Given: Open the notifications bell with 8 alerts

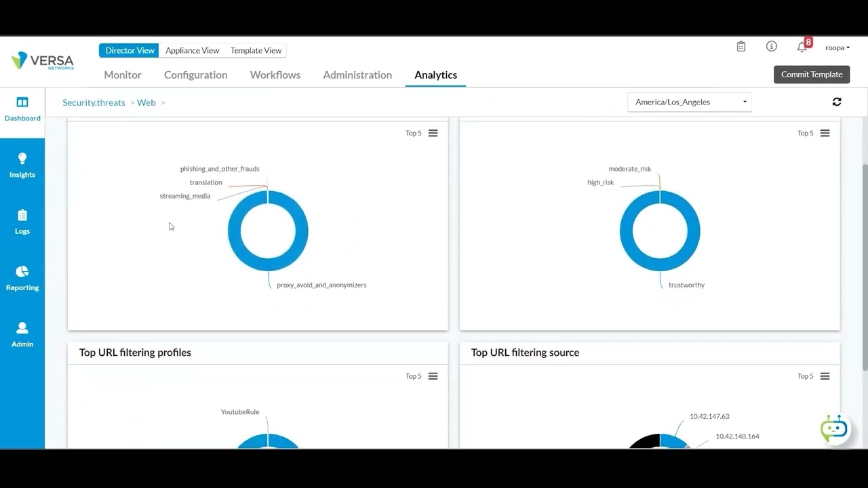Looking at the screenshot, I should pos(803,46).
